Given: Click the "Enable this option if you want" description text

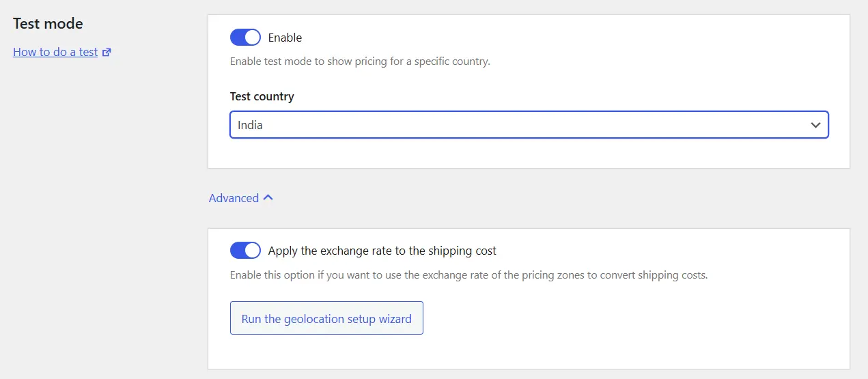Looking at the screenshot, I should [x=468, y=276].
